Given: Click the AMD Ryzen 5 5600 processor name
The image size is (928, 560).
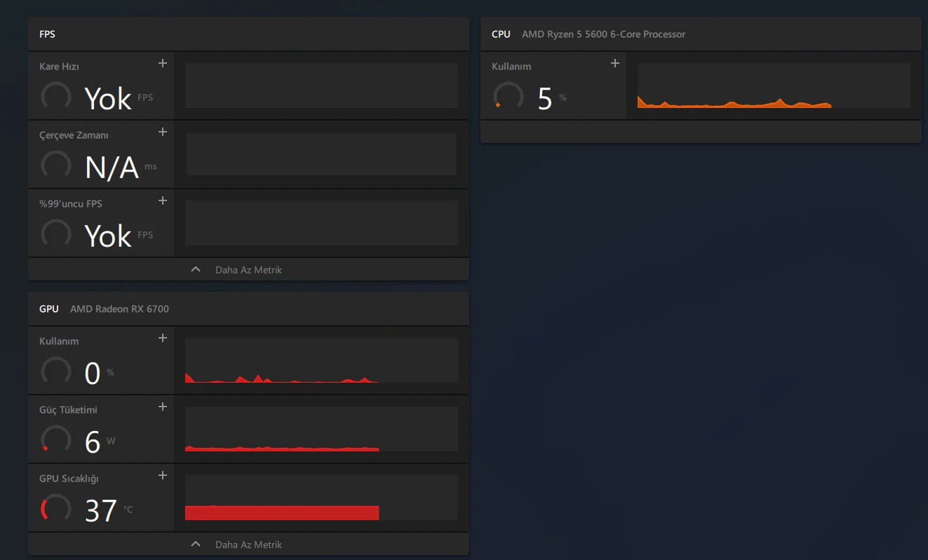Looking at the screenshot, I should tap(603, 34).
